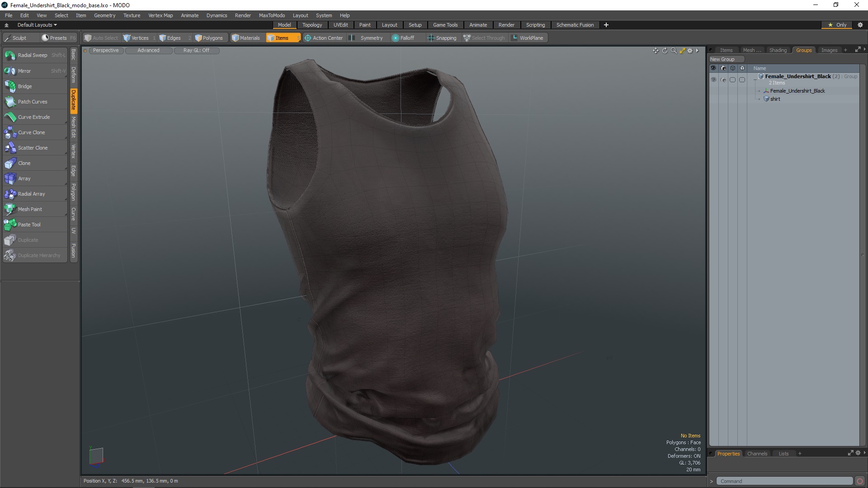The width and height of the screenshot is (868, 488).
Task: Open the Action Center dropdown
Action: point(324,38)
